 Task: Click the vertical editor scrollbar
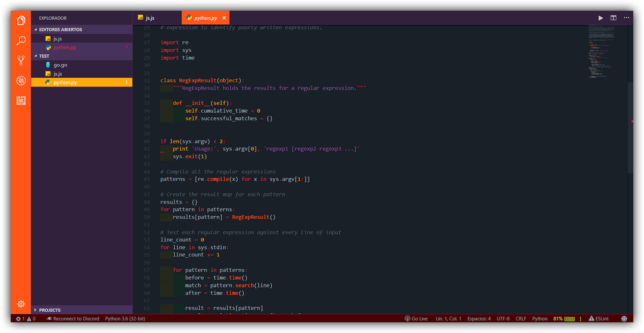[x=630, y=128]
